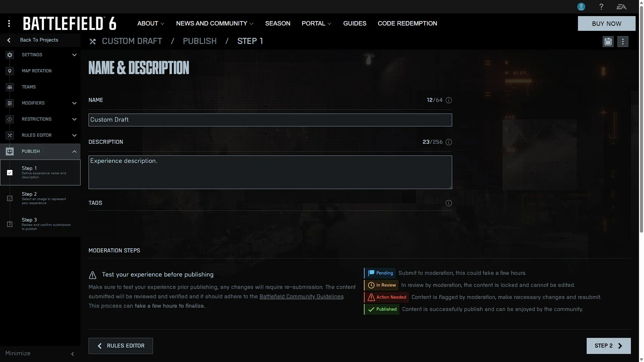Click the Moderation Steps heading
The width and height of the screenshot is (644, 362).
114,251
